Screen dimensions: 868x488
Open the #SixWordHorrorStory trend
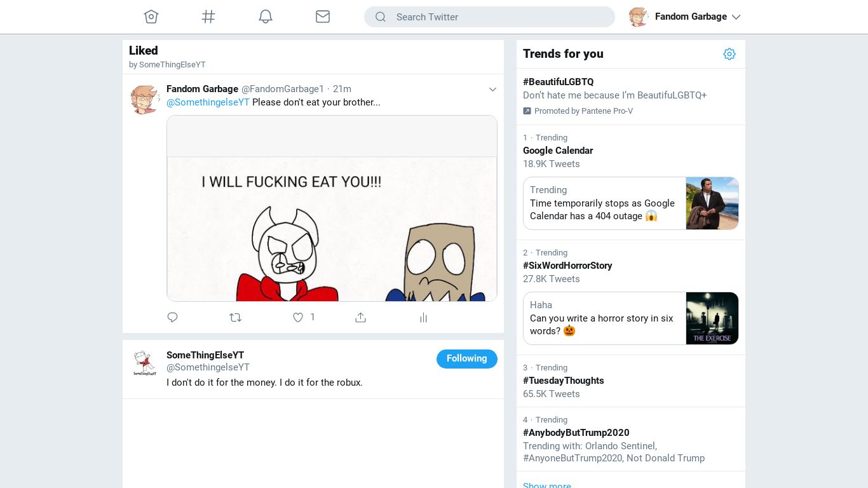(x=567, y=266)
